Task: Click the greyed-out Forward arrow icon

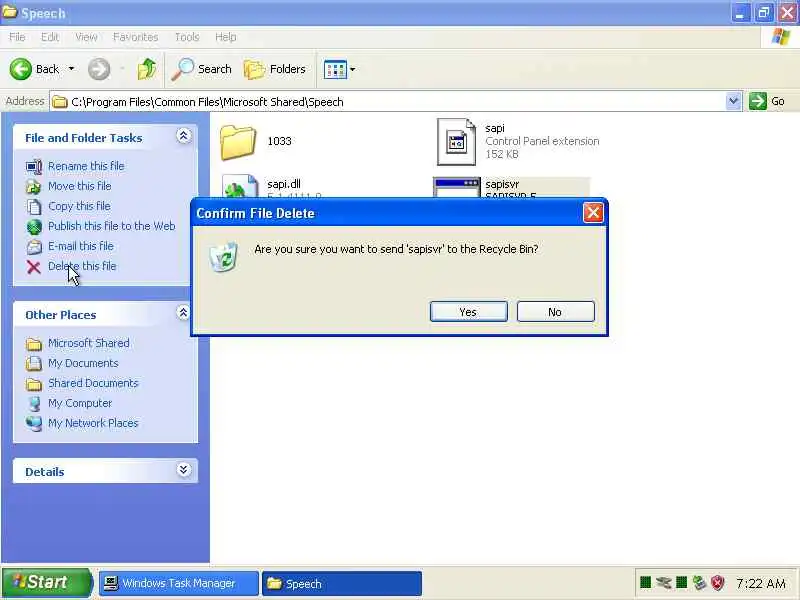Action: (x=98, y=69)
